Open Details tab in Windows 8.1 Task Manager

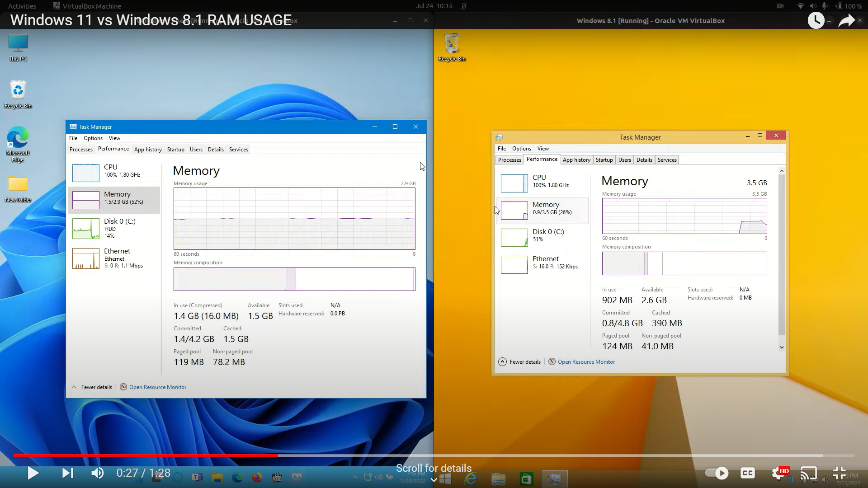[644, 160]
